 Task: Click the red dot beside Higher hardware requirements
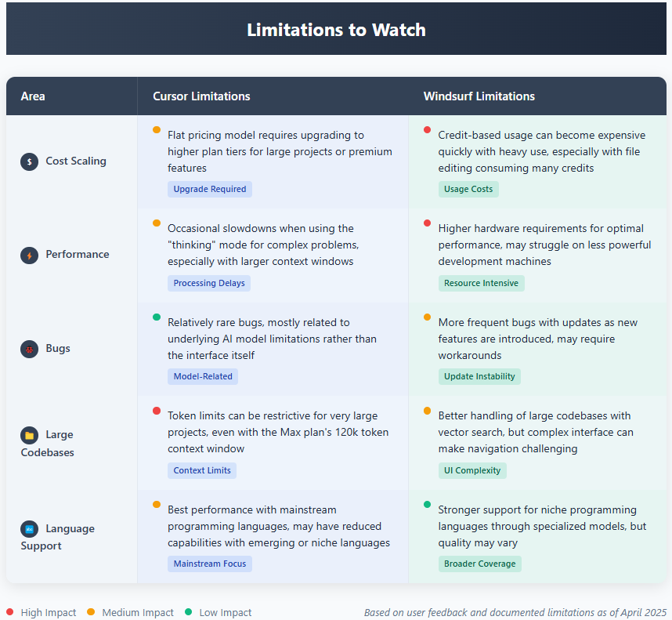tap(427, 223)
